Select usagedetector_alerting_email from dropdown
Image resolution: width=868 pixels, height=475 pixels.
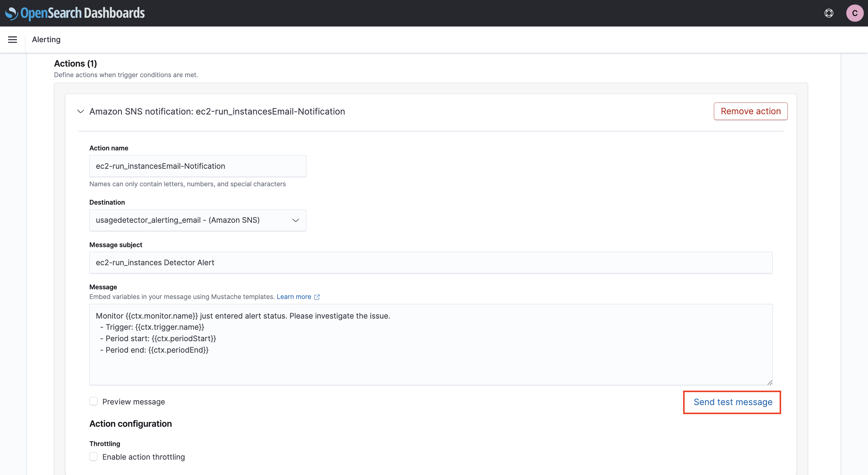coord(198,220)
